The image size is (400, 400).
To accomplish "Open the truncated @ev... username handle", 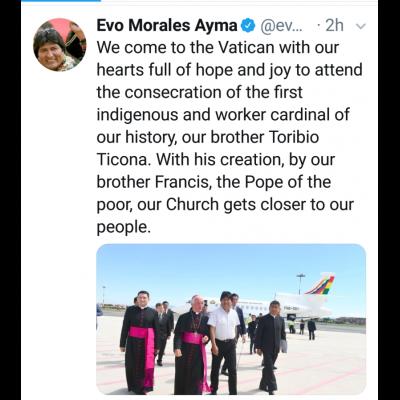I will pyautogui.click(x=281, y=26).
